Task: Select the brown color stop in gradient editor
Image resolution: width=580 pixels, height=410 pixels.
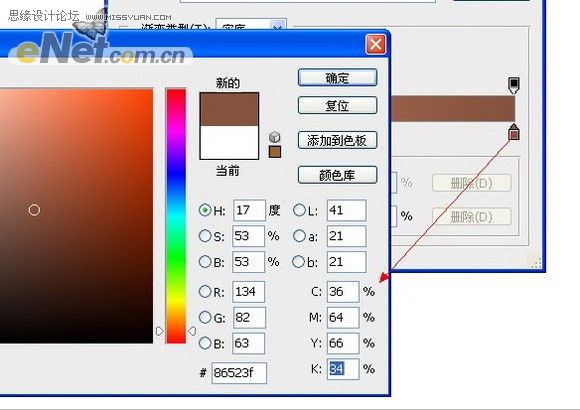Action: (x=513, y=132)
